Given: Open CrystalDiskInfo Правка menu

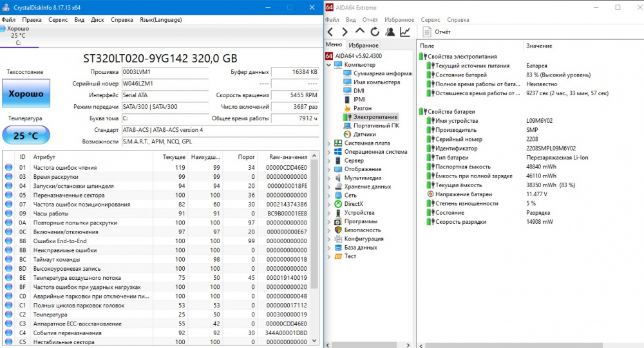Looking at the screenshot, I should coord(32,20).
